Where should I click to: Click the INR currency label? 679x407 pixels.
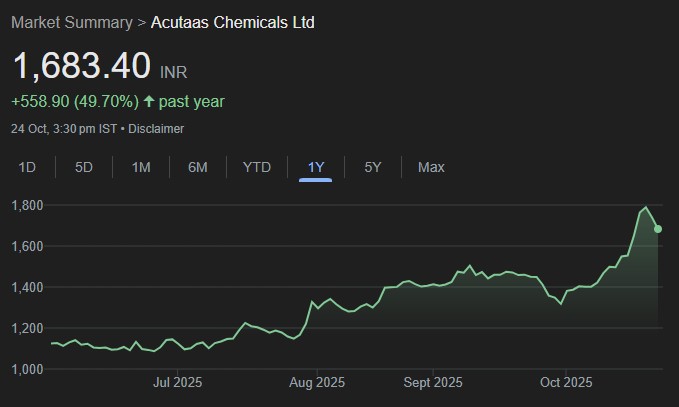coord(173,73)
